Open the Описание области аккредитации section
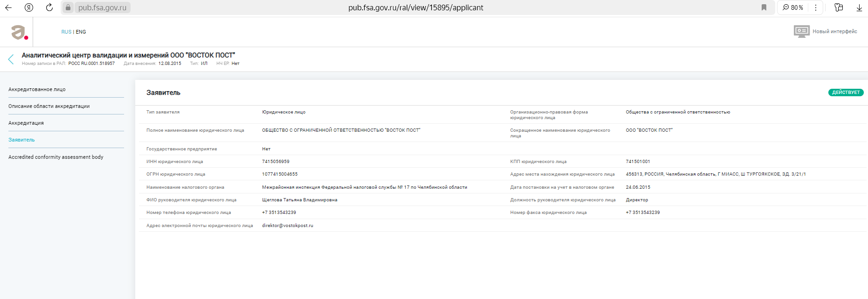 tap(49, 106)
